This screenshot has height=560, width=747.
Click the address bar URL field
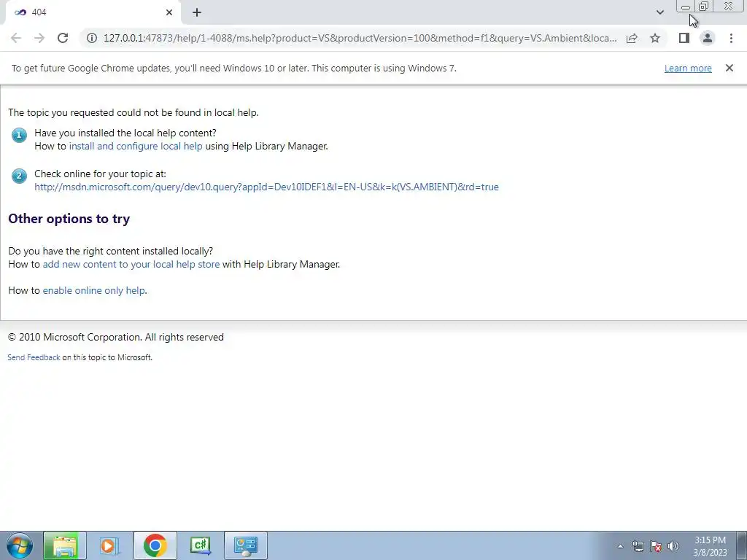click(x=360, y=38)
